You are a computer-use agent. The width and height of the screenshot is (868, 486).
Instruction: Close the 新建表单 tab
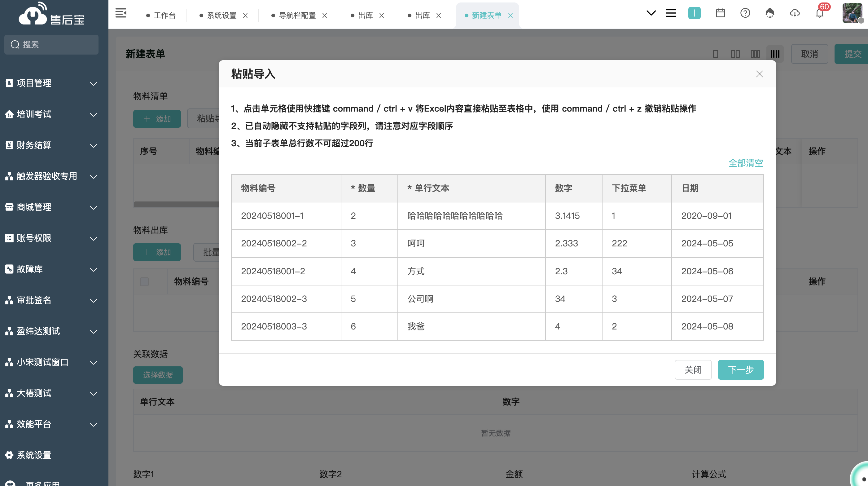[511, 15]
